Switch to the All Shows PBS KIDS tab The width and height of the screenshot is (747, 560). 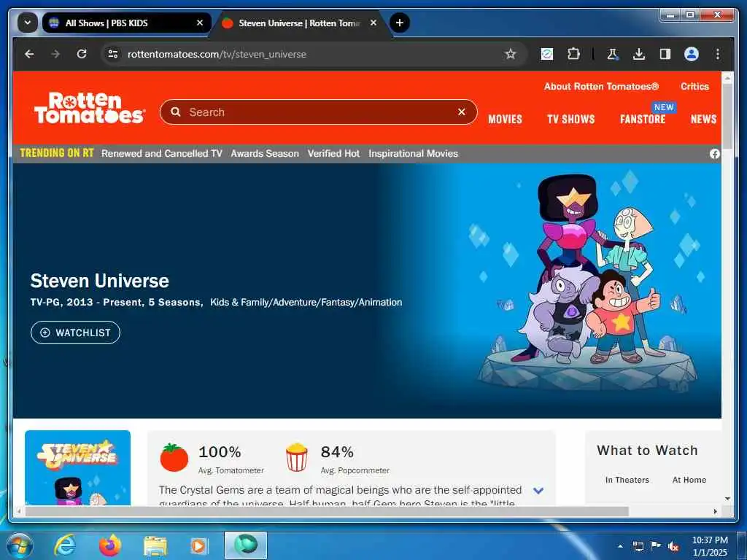click(126, 23)
